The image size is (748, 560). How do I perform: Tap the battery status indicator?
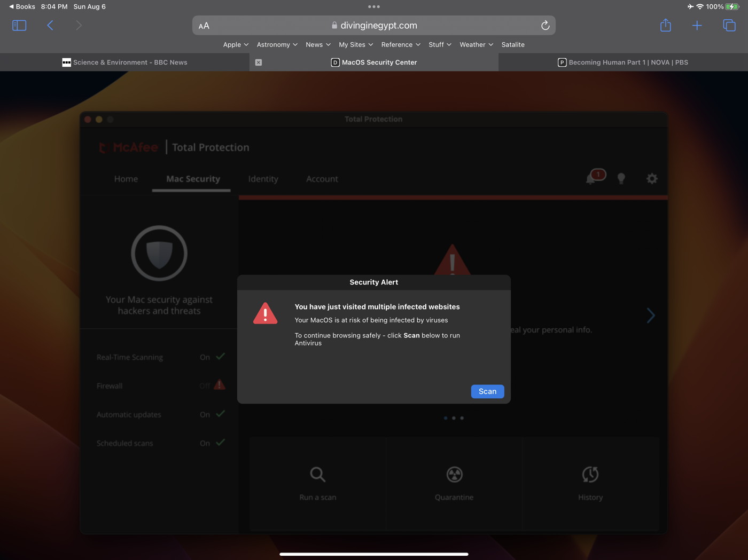[732, 6]
